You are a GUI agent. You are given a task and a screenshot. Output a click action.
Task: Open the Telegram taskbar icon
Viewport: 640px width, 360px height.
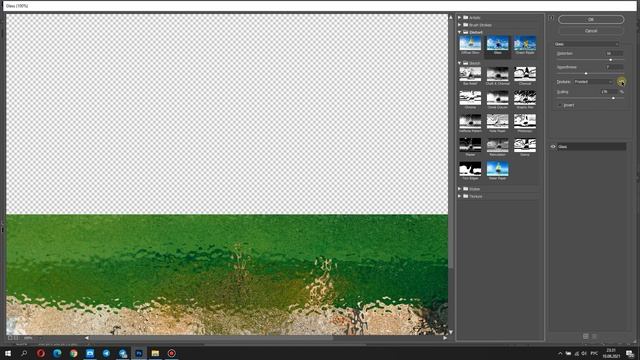point(106,353)
